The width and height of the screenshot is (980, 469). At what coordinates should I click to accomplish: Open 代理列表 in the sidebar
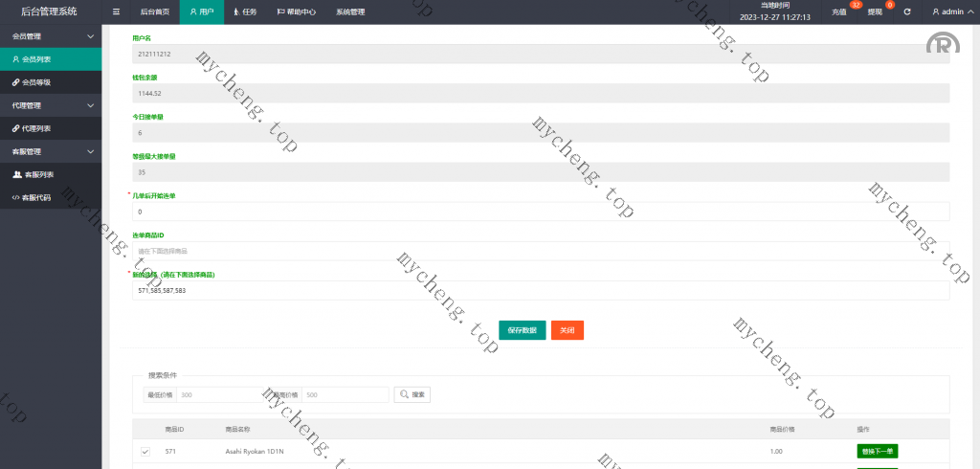37,128
